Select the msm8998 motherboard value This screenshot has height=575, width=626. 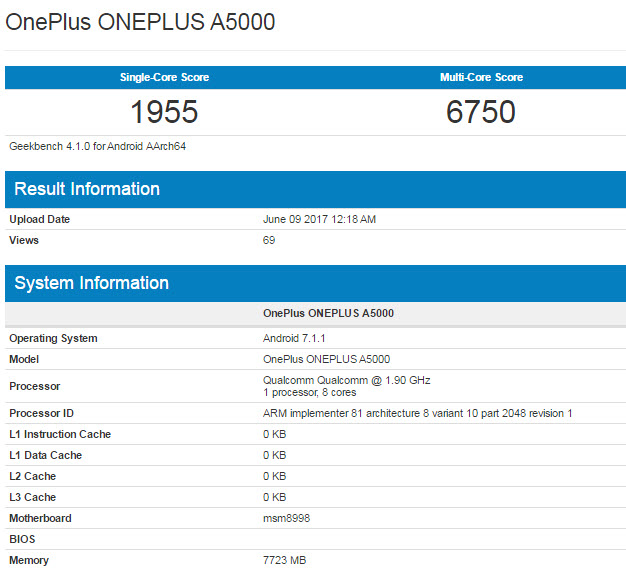coord(286,518)
